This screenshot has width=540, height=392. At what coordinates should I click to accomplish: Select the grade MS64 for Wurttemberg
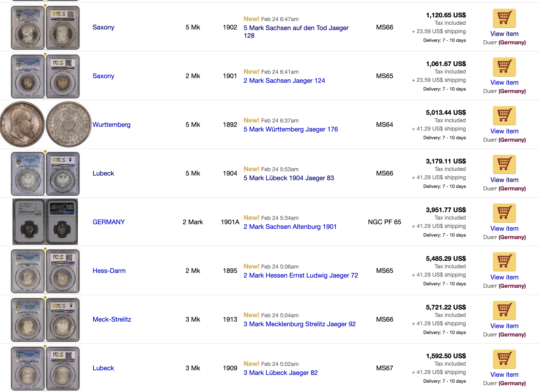(385, 125)
